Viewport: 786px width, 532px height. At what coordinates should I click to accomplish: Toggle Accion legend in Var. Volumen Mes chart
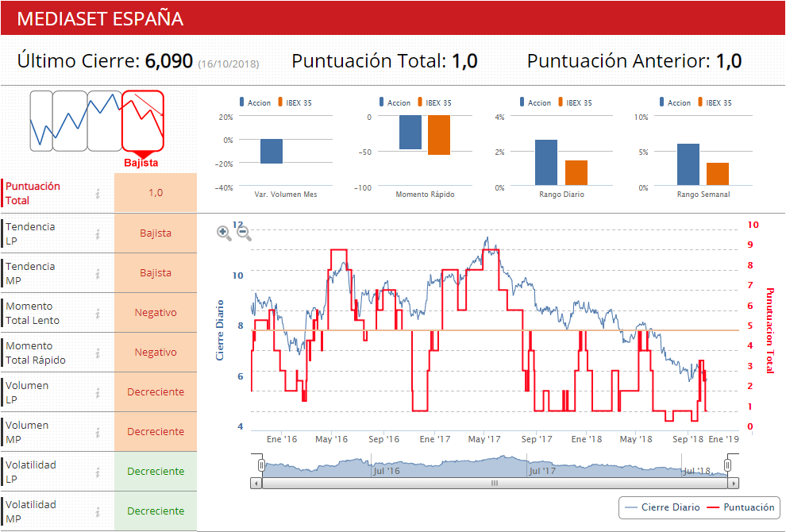click(x=255, y=102)
